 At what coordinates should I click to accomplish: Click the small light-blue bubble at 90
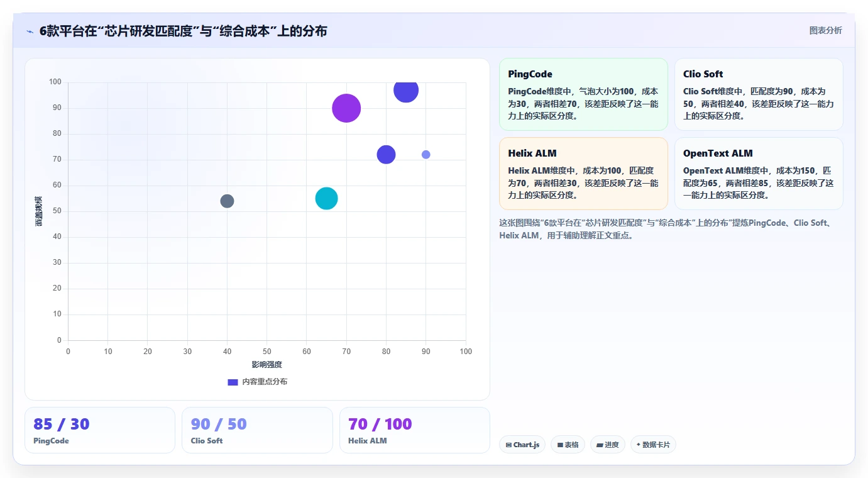click(x=426, y=155)
